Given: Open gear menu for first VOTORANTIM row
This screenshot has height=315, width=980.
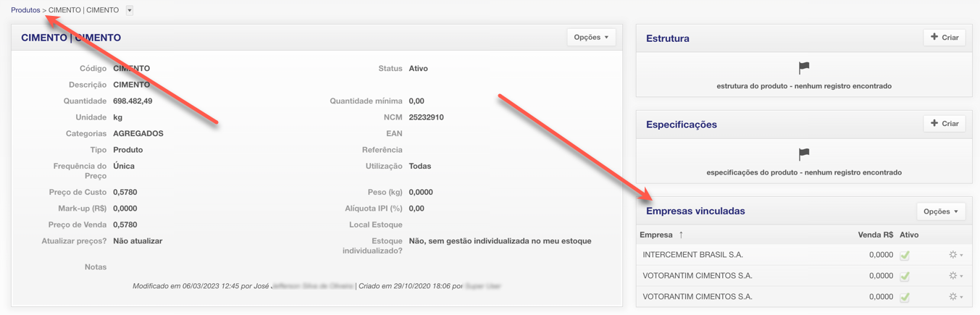Looking at the screenshot, I should (955, 276).
